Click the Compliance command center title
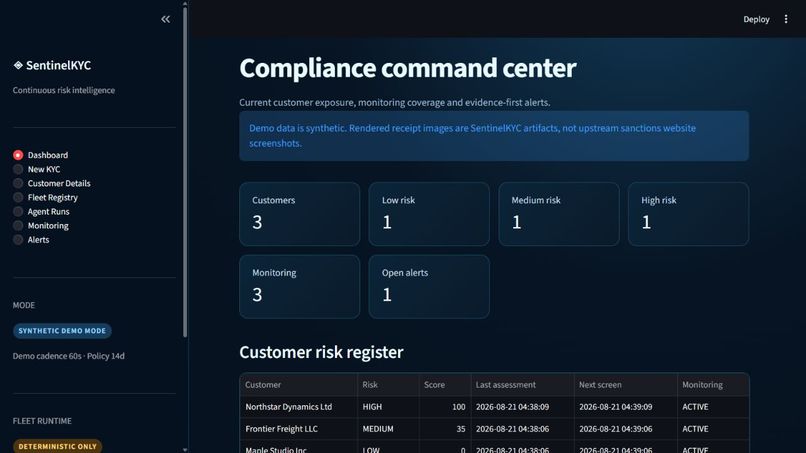 (408, 68)
